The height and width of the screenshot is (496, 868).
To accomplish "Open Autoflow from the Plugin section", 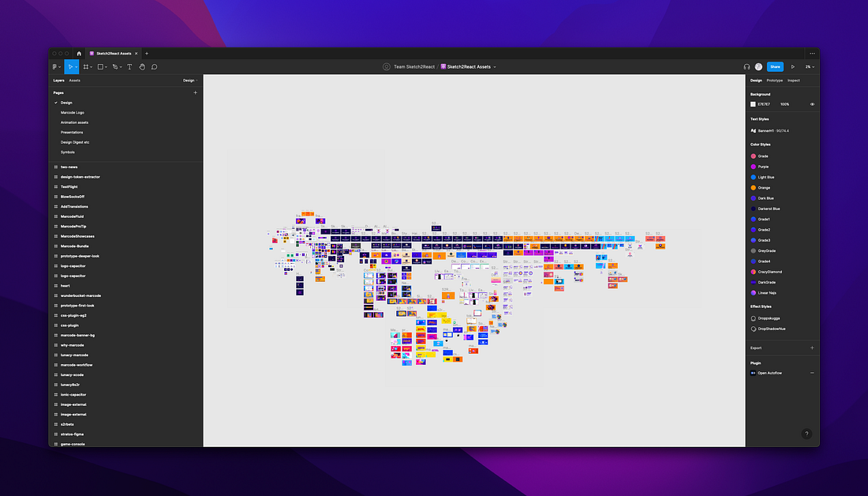I will point(772,373).
